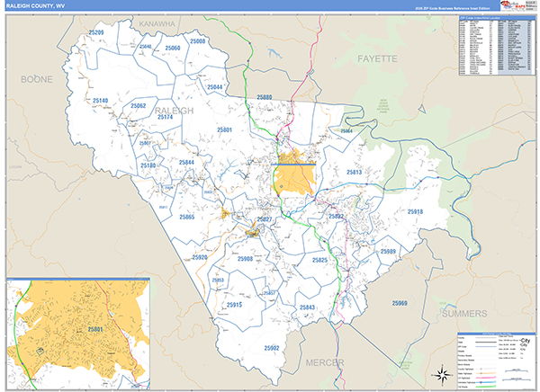
Task: Click the SUMMERS county label
Action: pos(466,314)
